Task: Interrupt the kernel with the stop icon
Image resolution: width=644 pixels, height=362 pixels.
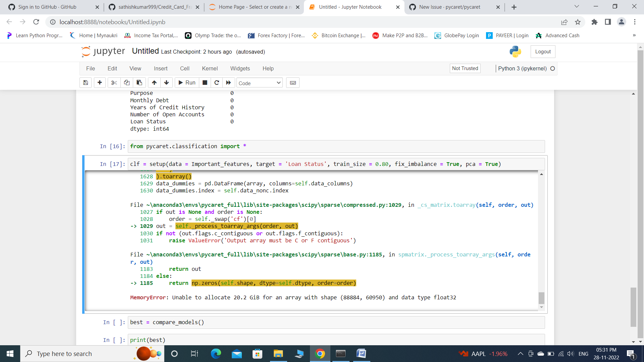Action: (x=205, y=82)
